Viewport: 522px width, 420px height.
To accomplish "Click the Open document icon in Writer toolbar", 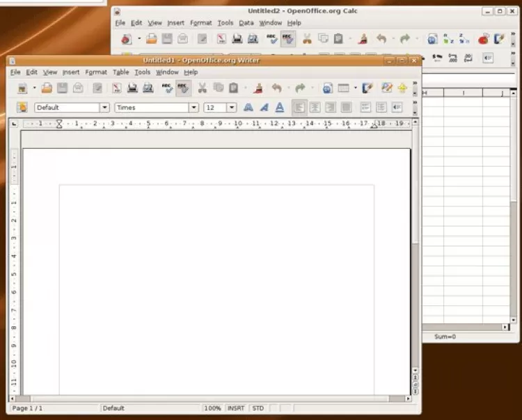I will point(47,88).
